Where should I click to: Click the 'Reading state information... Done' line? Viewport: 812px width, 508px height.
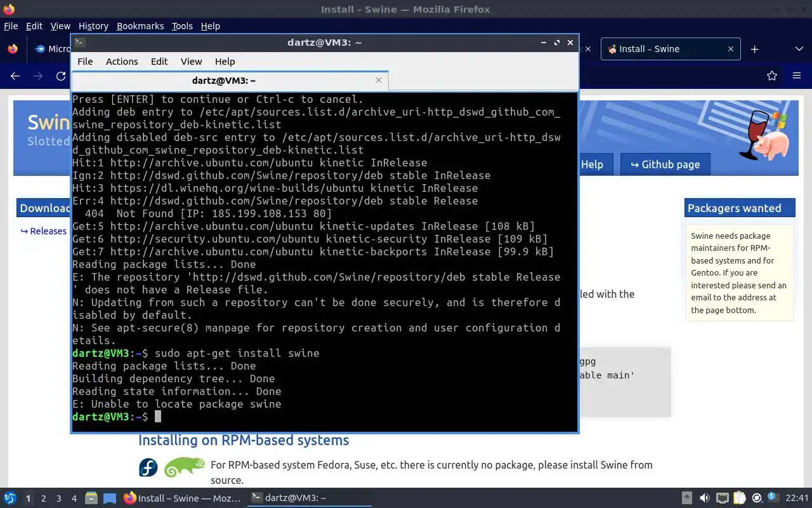point(177,391)
